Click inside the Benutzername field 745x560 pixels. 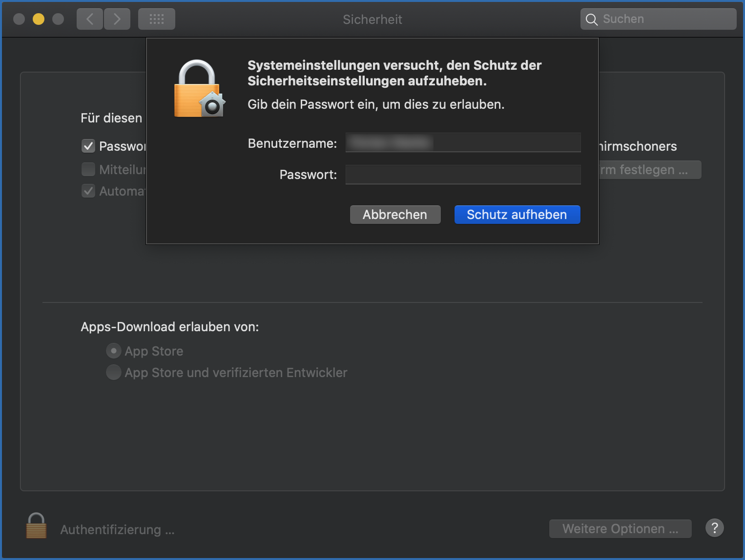tap(462, 142)
